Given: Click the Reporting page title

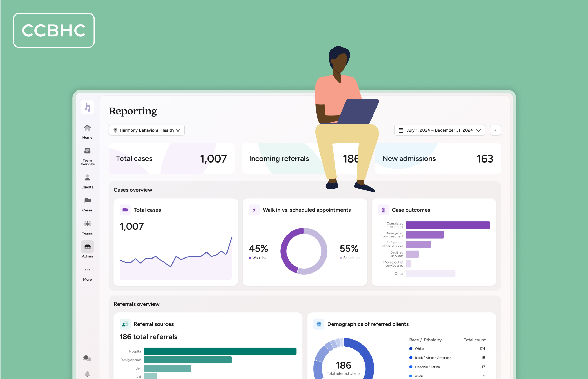Looking at the screenshot, I should coord(133,111).
